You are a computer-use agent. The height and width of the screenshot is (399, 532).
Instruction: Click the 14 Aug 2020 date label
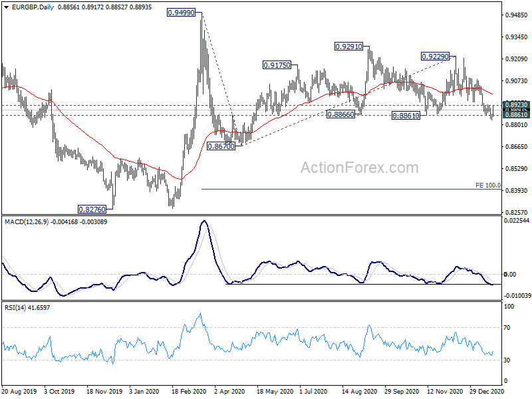pos(359,391)
